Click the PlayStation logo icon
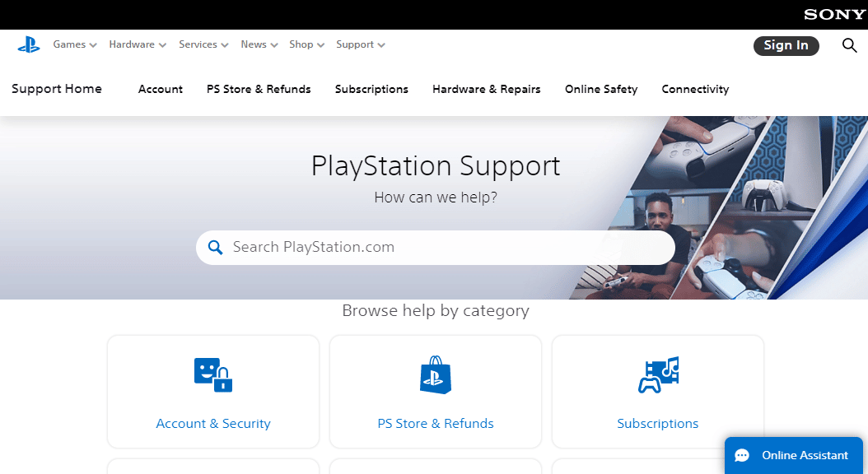Screen dimensions: 868x474 (x=28, y=44)
